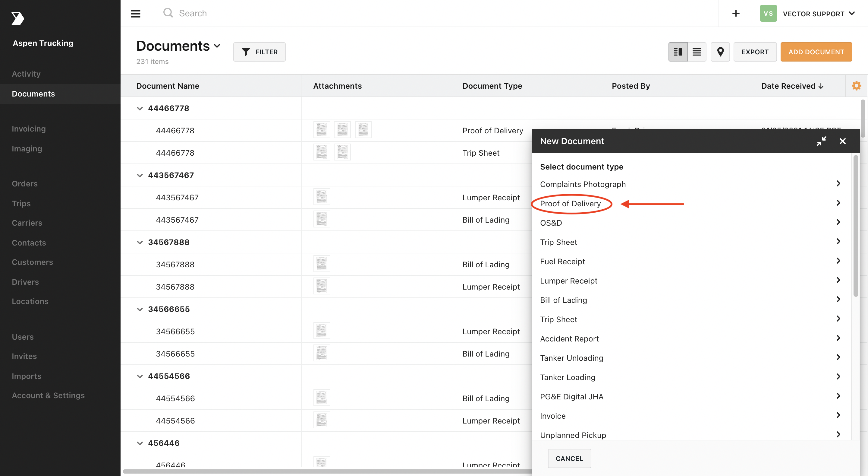Open 44554566 Lumper Receipt attachment thumbnail
Viewport: 868px width, 476px height.
point(322,420)
